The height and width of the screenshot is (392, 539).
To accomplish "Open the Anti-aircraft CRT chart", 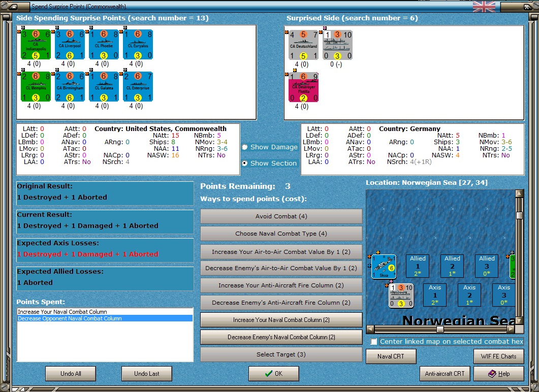I will coord(445,373).
